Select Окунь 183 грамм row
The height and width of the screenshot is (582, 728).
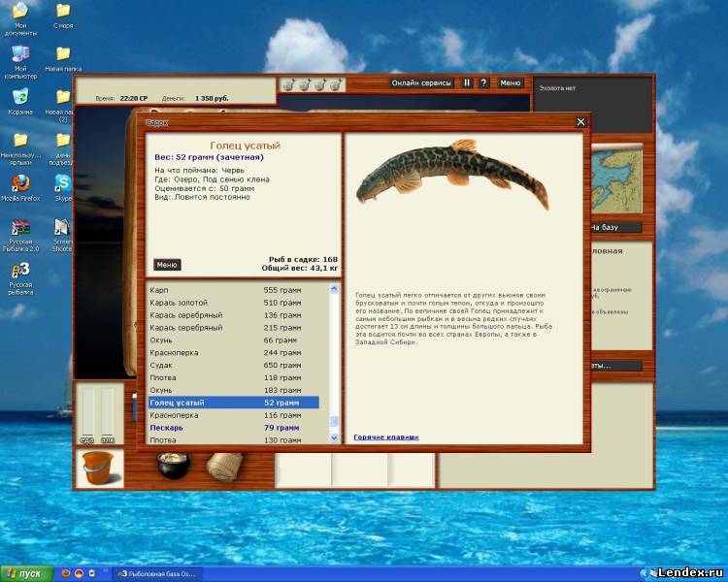coord(234,390)
